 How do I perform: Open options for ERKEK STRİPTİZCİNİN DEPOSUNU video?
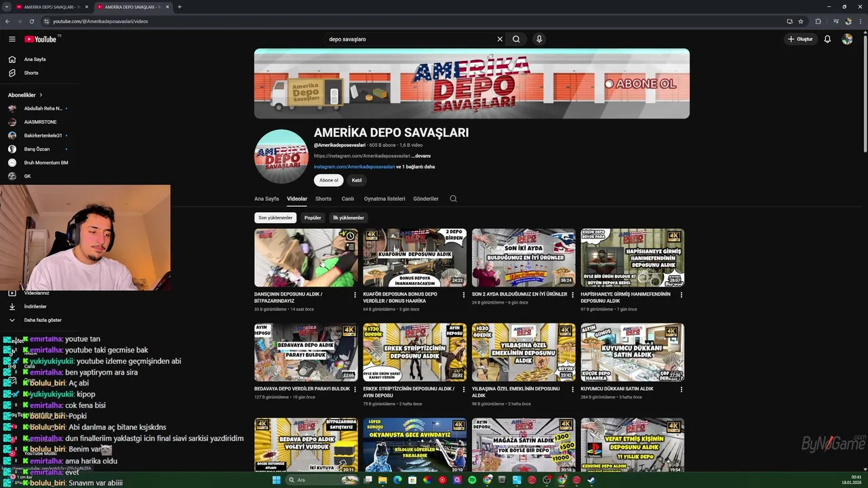464,389
